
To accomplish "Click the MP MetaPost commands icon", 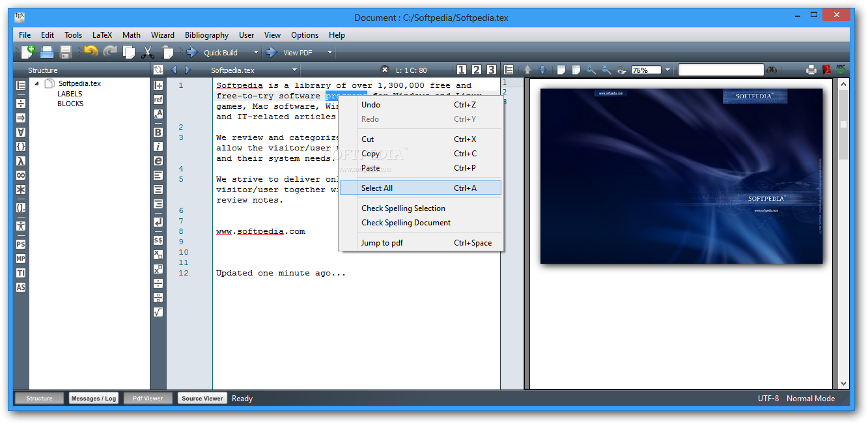I will coord(21,259).
